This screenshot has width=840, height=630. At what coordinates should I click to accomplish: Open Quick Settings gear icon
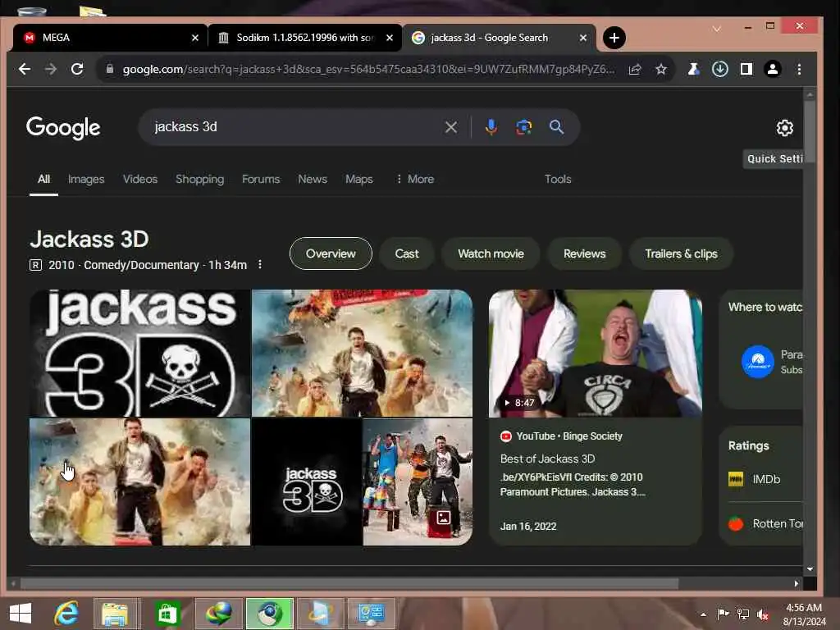click(785, 128)
